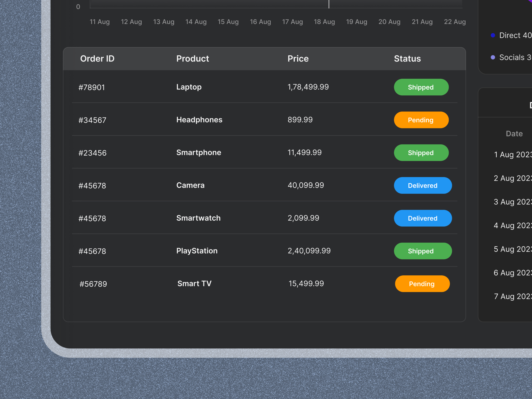Click order #78901 in the table

(x=92, y=87)
